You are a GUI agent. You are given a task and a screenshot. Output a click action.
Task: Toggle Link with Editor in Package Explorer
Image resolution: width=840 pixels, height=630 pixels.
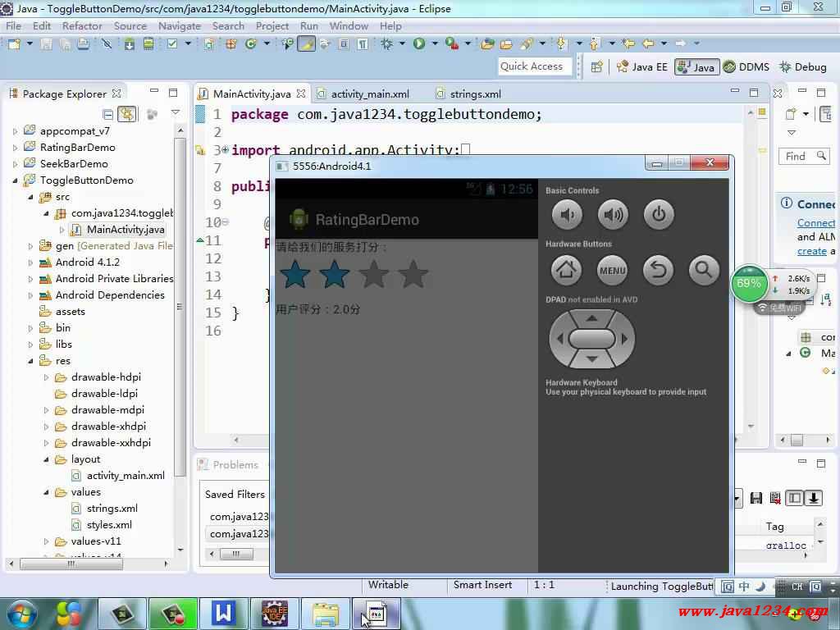pyautogui.click(x=126, y=114)
